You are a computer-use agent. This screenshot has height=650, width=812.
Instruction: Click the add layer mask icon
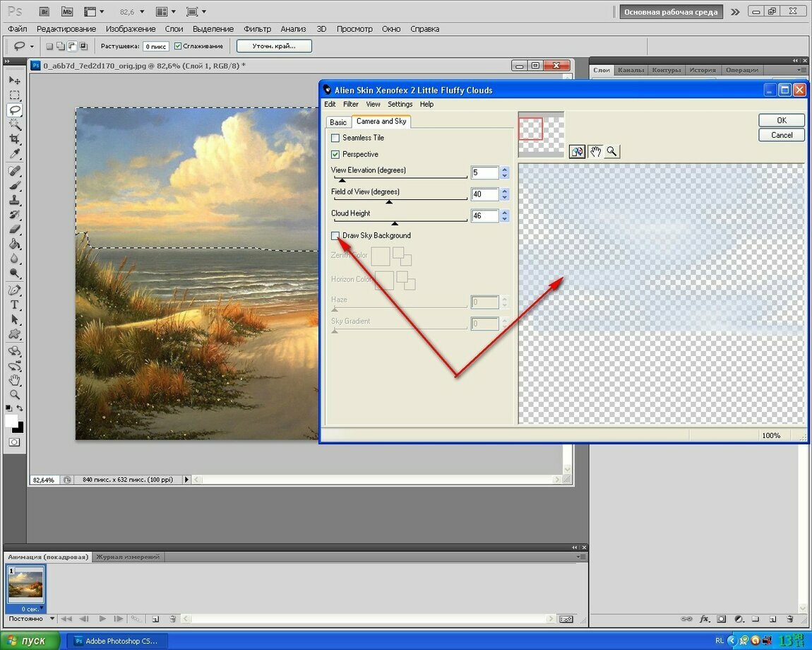pyautogui.click(x=722, y=619)
